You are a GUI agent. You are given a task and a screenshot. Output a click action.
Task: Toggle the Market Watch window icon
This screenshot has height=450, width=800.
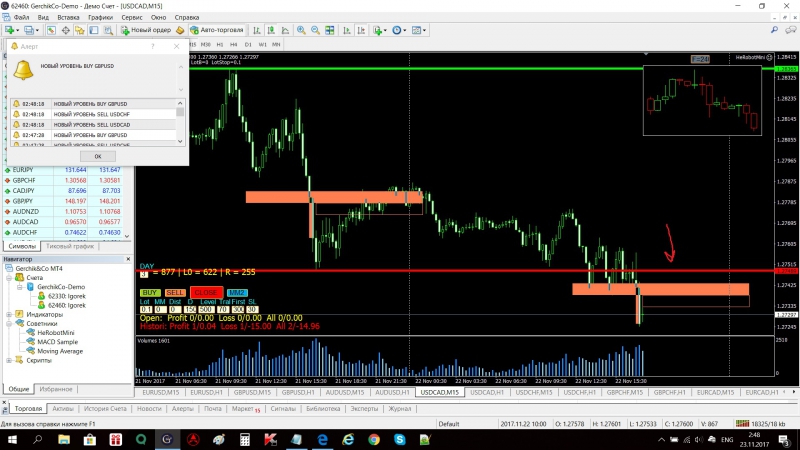51,30
